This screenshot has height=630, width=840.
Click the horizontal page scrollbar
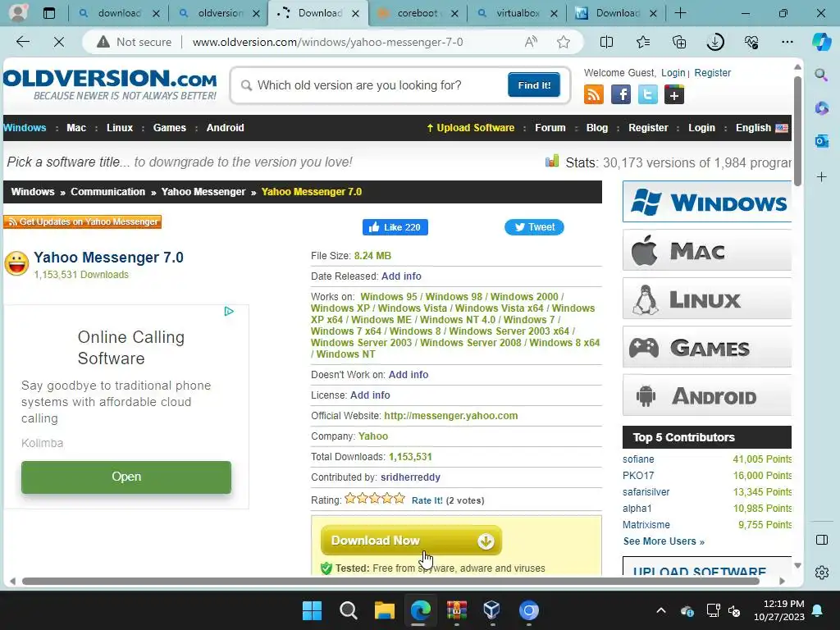[x=390, y=582]
